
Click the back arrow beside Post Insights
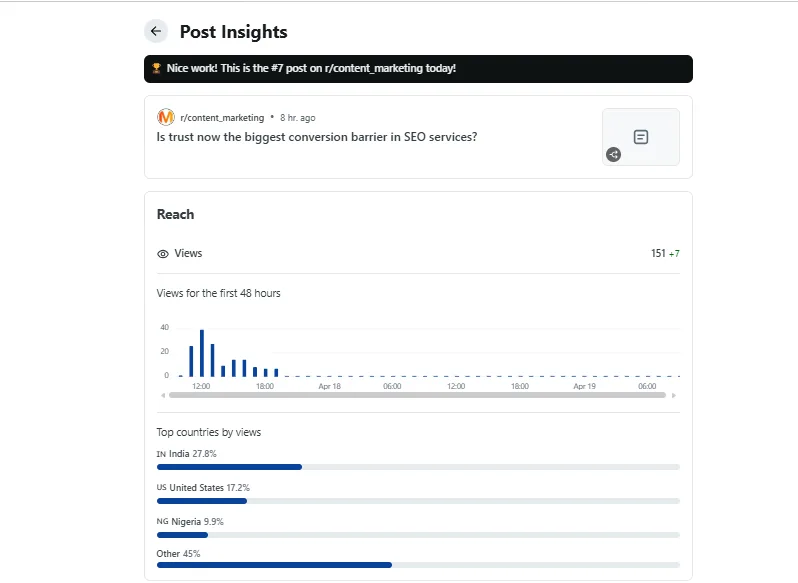point(155,31)
